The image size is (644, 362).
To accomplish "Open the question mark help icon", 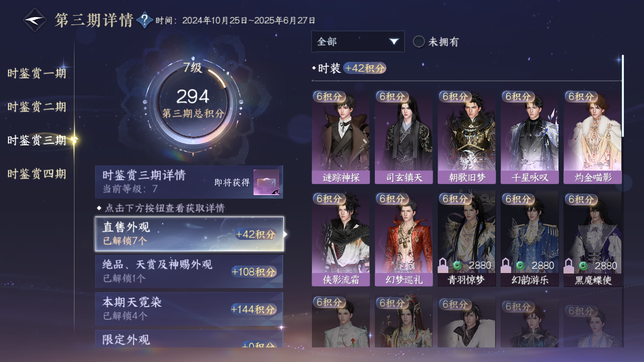I will coord(145,20).
